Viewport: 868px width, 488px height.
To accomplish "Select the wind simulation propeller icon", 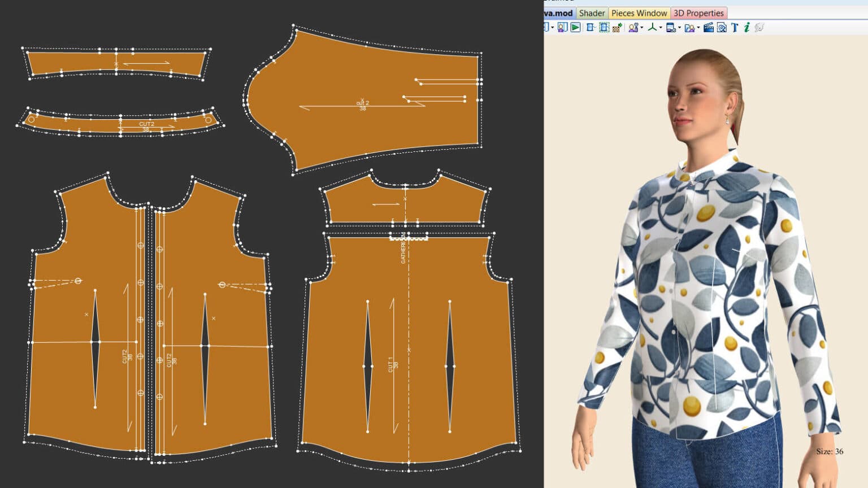I will coord(652,27).
